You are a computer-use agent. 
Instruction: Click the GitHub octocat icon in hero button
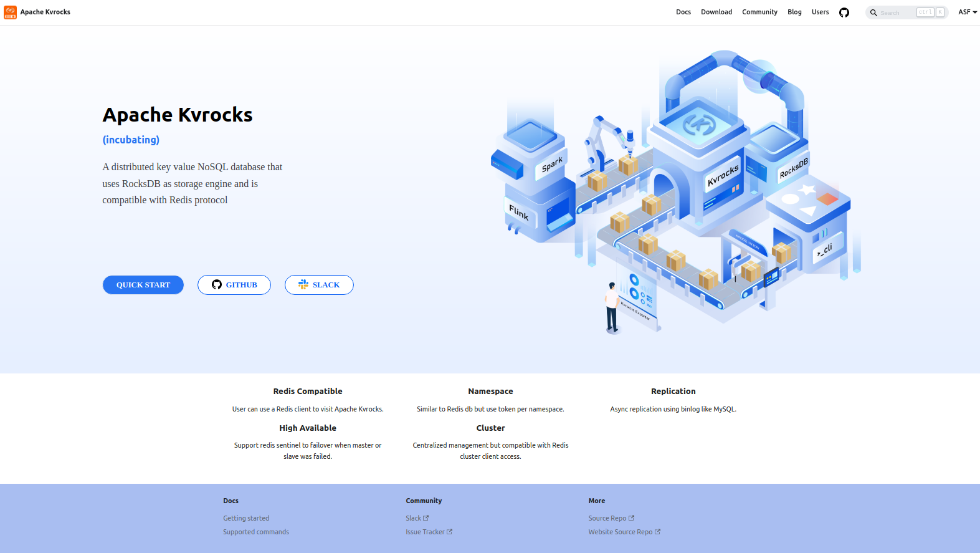coord(217,284)
